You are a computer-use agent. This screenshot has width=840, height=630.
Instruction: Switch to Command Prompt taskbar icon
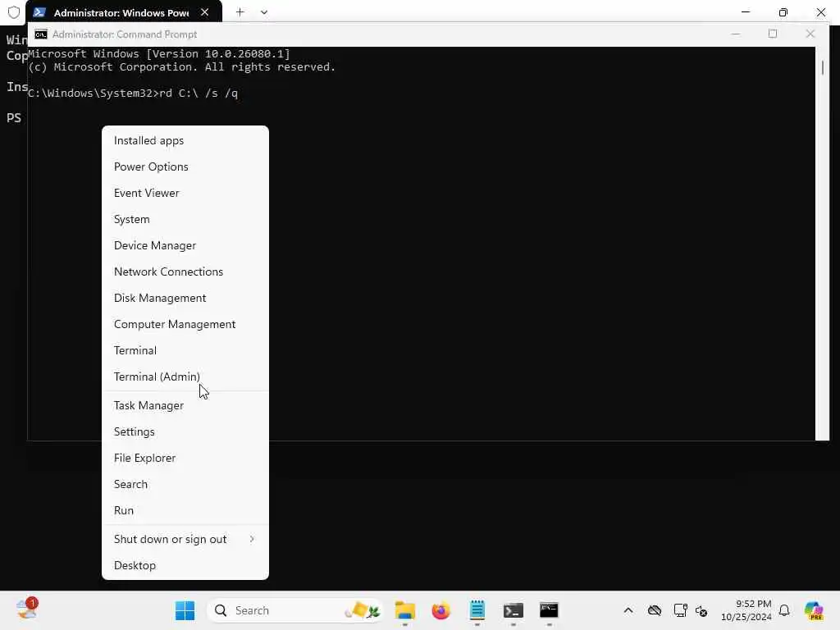[x=549, y=610]
